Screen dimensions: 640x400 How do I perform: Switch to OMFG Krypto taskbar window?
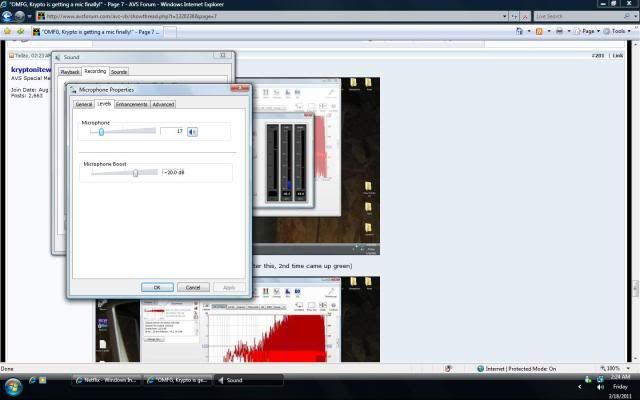point(178,380)
